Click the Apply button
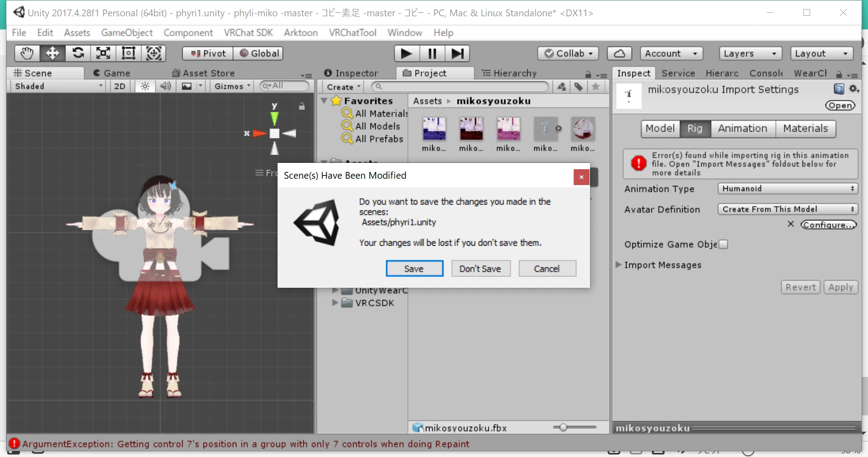The width and height of the screenshot is (868, 457). pos(841,287)
